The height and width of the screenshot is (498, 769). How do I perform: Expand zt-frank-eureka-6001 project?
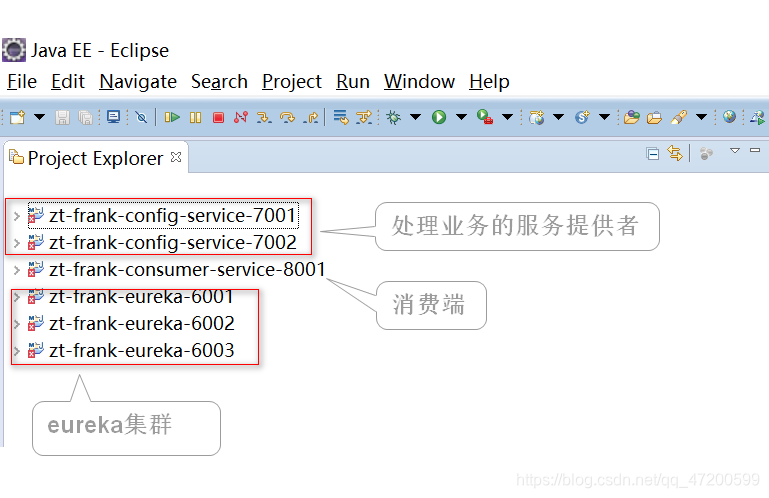17,297
